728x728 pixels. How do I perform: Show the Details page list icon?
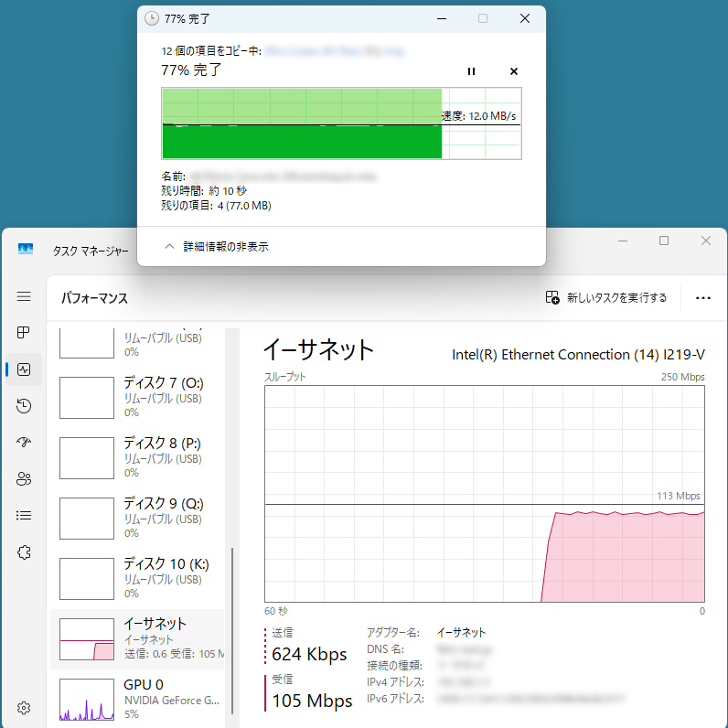point(25,516)
